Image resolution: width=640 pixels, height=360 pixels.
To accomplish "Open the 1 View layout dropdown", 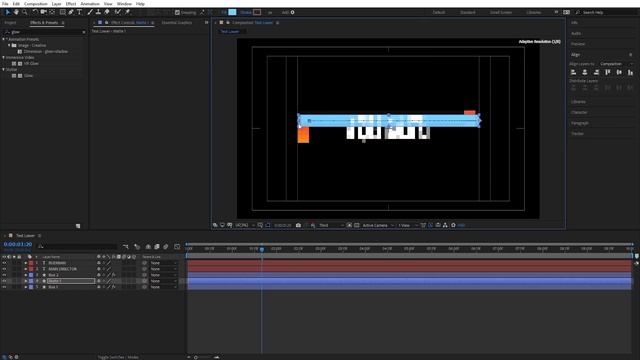I will pos(408,225).
